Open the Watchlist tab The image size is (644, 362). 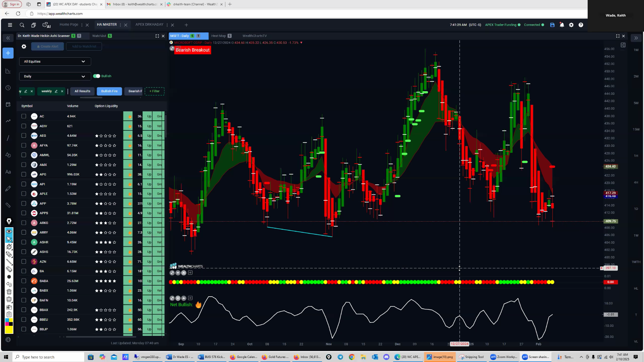[x=99, y=36]
